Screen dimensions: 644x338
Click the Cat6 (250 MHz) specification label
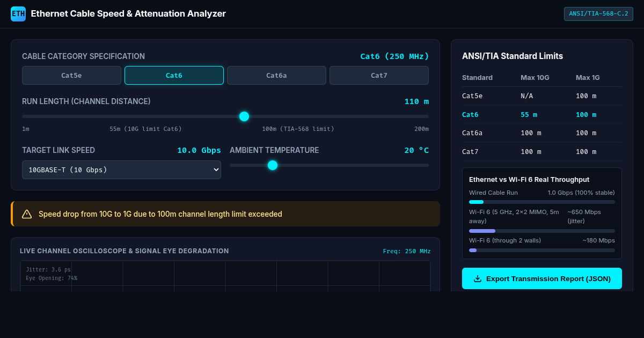click(x=394, y=56)
